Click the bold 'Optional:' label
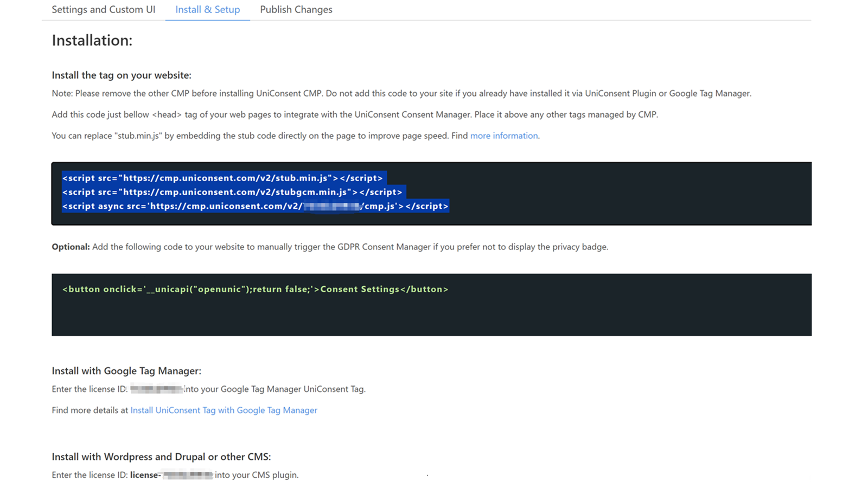The width and height of the screenshot is (868, 488). click(x=71, y=247)
